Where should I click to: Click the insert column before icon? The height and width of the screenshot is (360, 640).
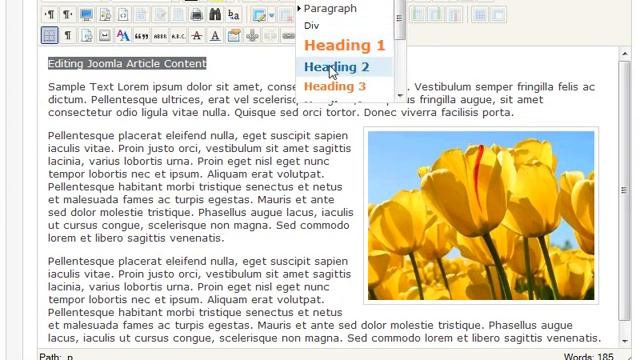click(417, 15)
